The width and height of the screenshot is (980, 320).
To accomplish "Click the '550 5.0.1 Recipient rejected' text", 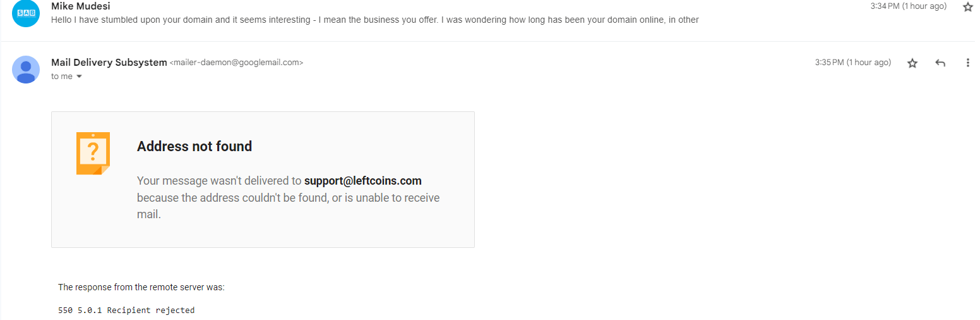I will pyautogui.click(x=126, y=311).
